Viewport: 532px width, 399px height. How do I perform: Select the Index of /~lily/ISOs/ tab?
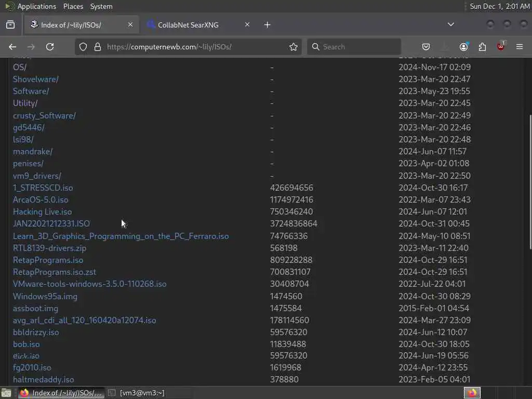click(82, 25)
